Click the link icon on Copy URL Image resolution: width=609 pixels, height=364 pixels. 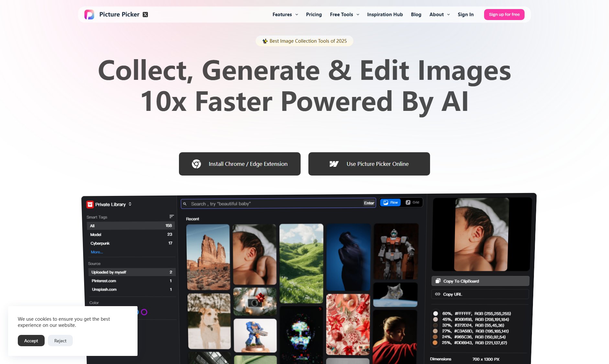click(437, 294)
